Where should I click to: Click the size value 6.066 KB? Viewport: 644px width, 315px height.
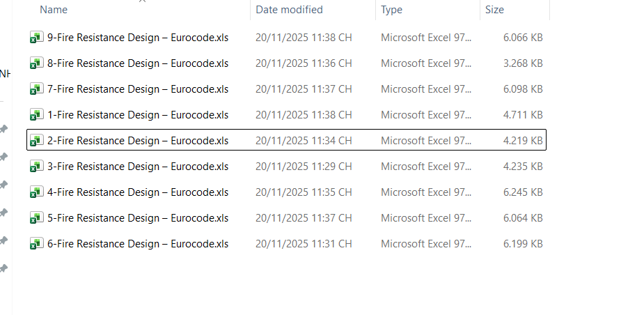pos(523,38)
